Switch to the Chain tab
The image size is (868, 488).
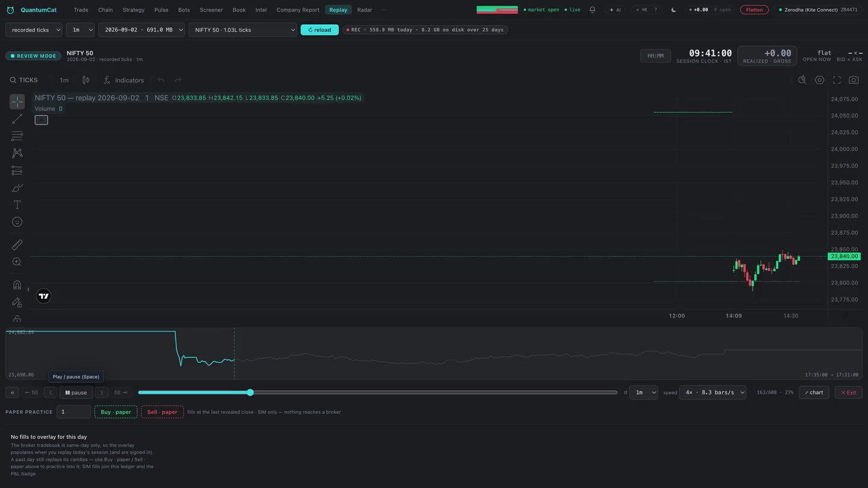tap(105, 10)
